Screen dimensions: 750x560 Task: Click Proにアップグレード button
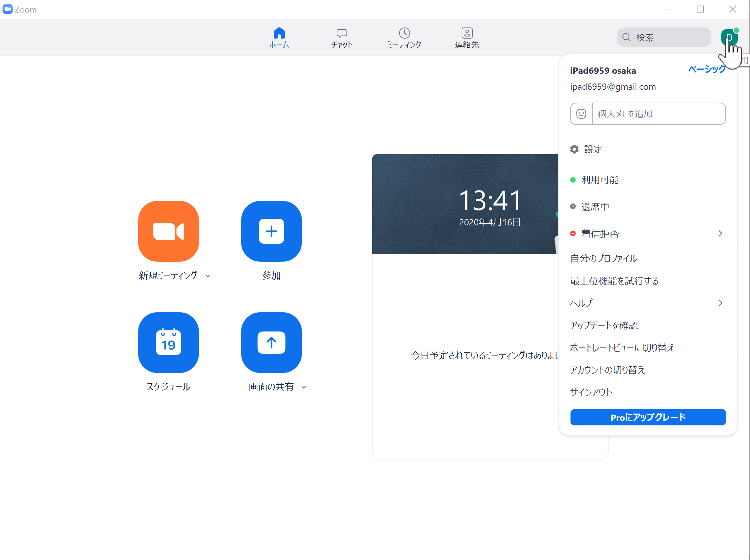coord(648,417)
